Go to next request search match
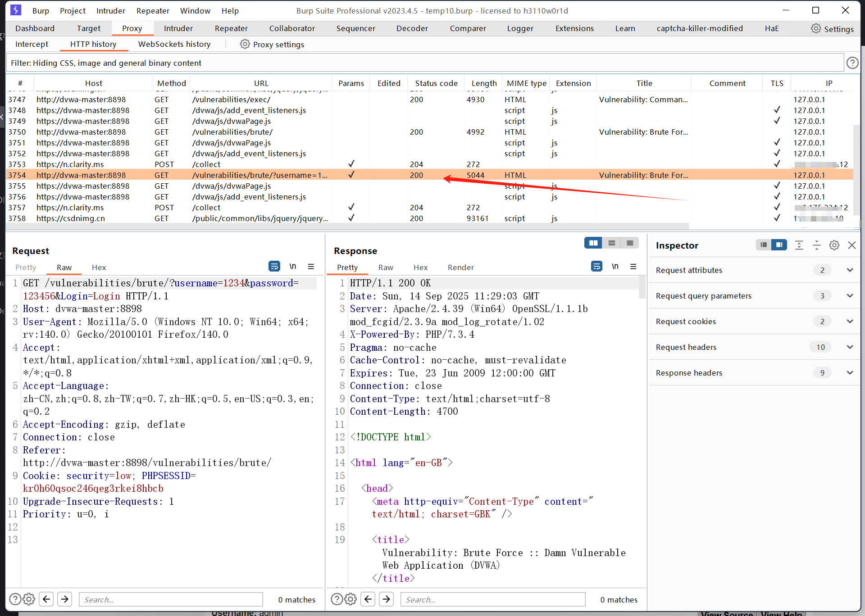Image resolution: width=865 pixels, height=616 pixels. pos(65,599)
